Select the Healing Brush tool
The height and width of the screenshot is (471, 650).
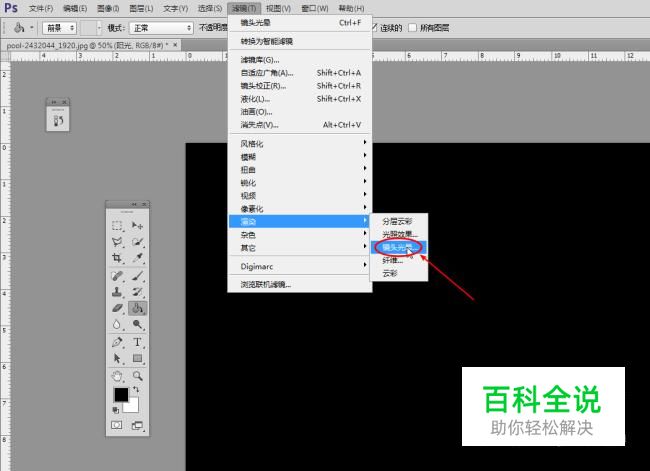click(117, 276)
